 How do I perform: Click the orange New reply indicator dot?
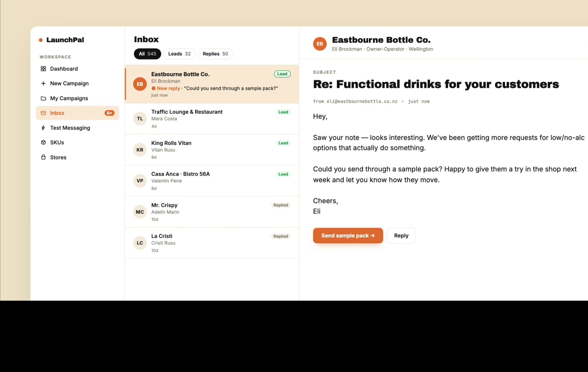coord(154,88)
